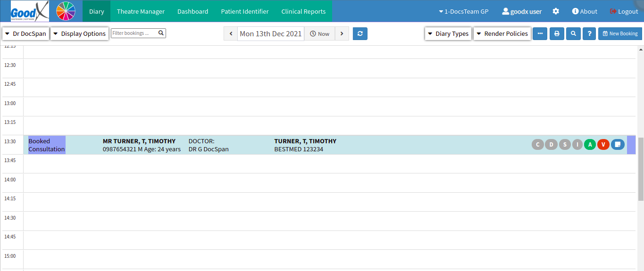This screenshot has height=271, width=644.
Task: Open the sticky note icon on booking
Action: (x=618, y=145)
